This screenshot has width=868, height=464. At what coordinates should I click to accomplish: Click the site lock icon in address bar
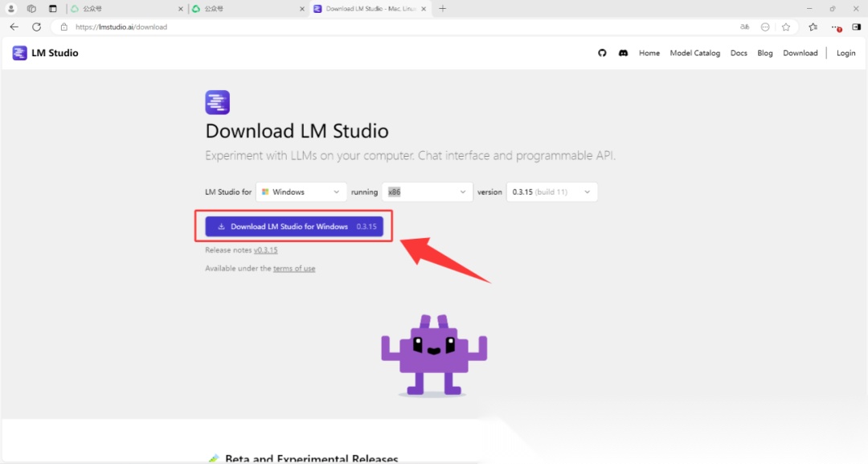point(64,27)
